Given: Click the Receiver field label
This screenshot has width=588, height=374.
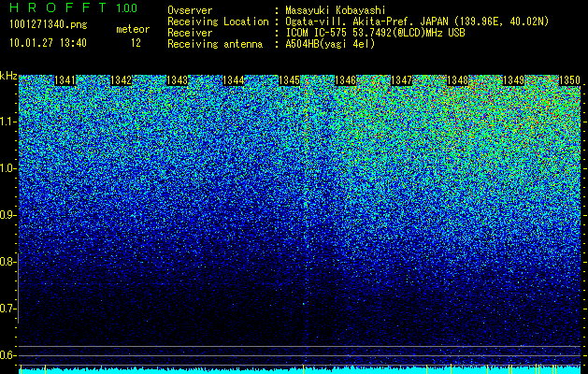Looking at the screenshot, I should coord(190,33).
